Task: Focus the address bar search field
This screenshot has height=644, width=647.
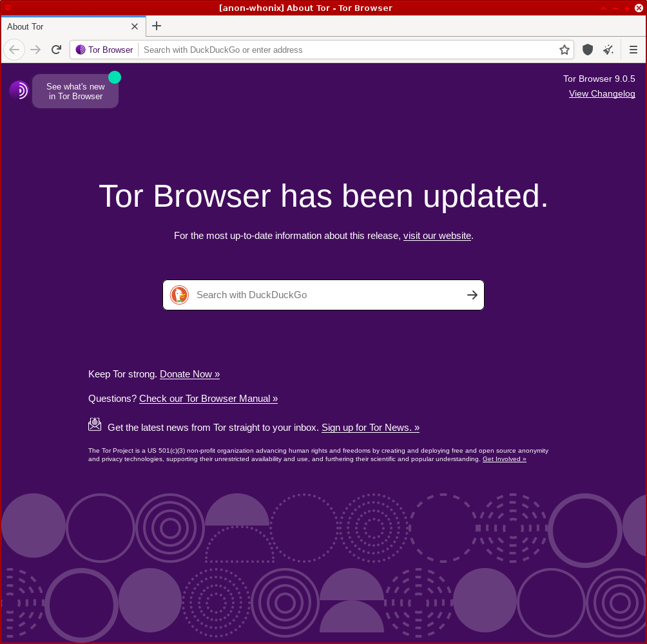Action: click(x=347, y=50)
